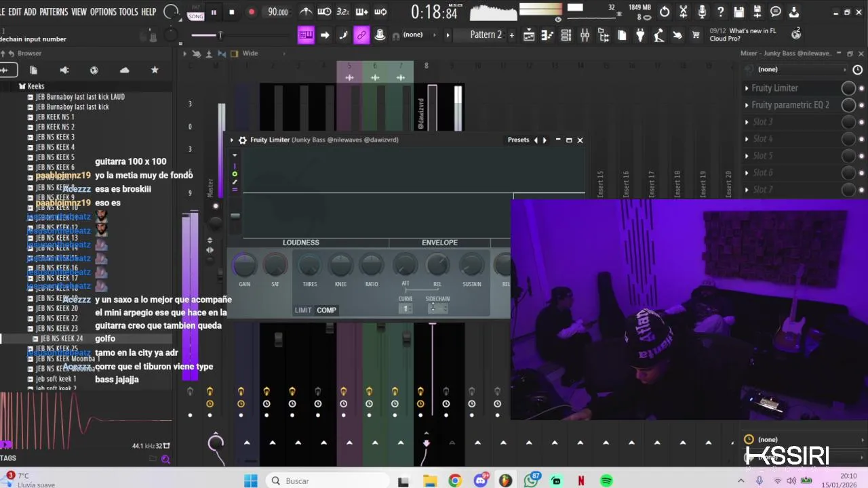Open the VIEW menu
This screenshot has height=488, width=868.
(x=79, y=12)
